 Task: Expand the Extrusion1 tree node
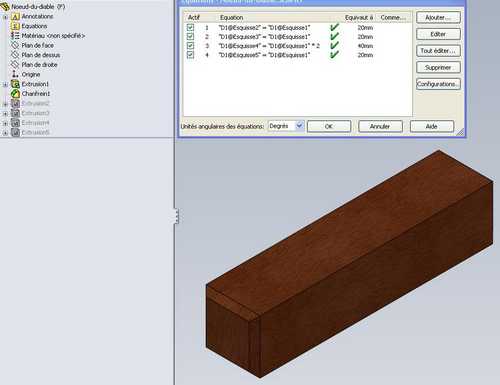(x=5, y=85)
